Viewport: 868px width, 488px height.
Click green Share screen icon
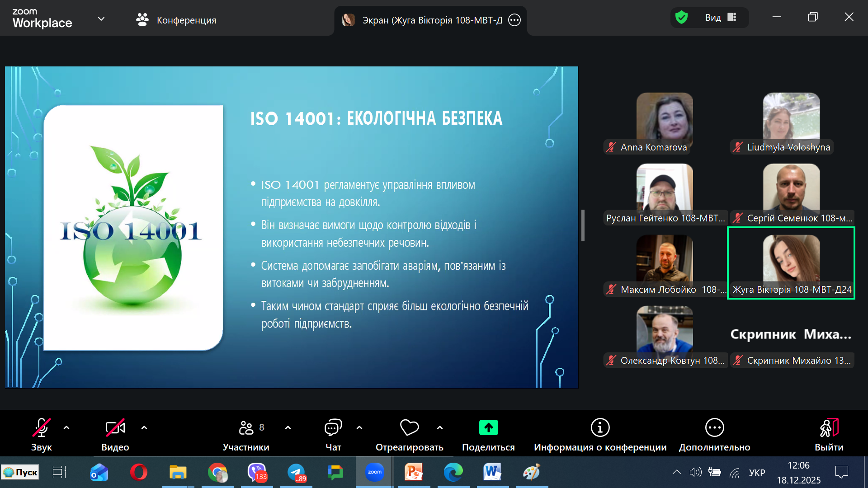[x=488, y=427]
